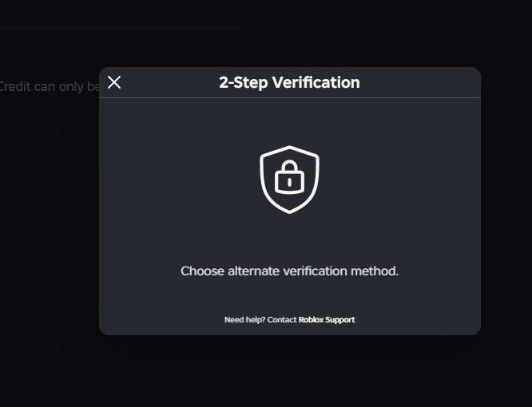Click the dimmed Credit can only be text

point(50,87)
